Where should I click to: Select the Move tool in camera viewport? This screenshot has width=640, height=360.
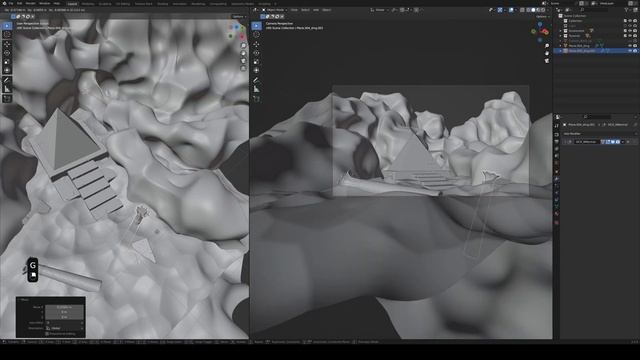[x=256, y=44]
